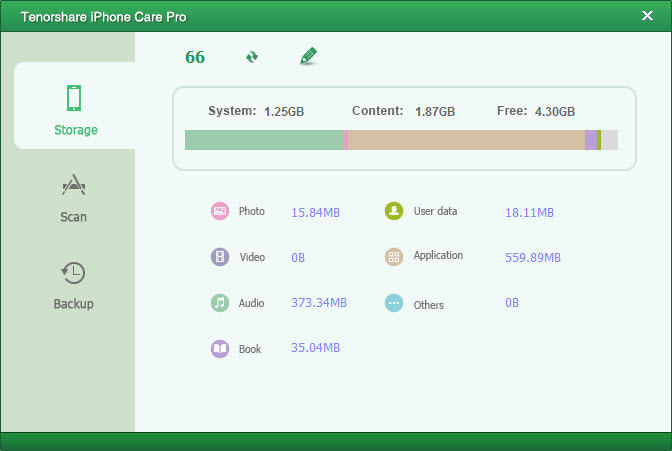Click the Content 1.87GB value
This screenshot has width=672, height=451.
435,112
